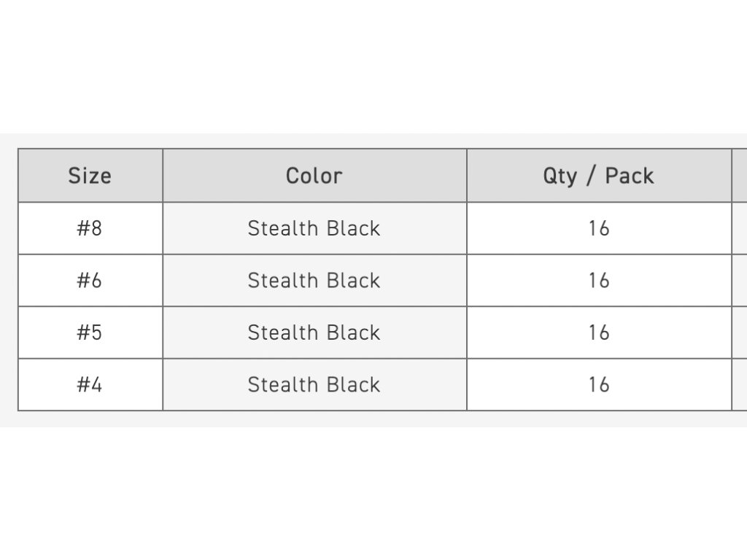Select cut-off cell after quantity in #6 row
The height and width of the screenshot is (560, 747).
pyautogui.click(x=740, y=281)
